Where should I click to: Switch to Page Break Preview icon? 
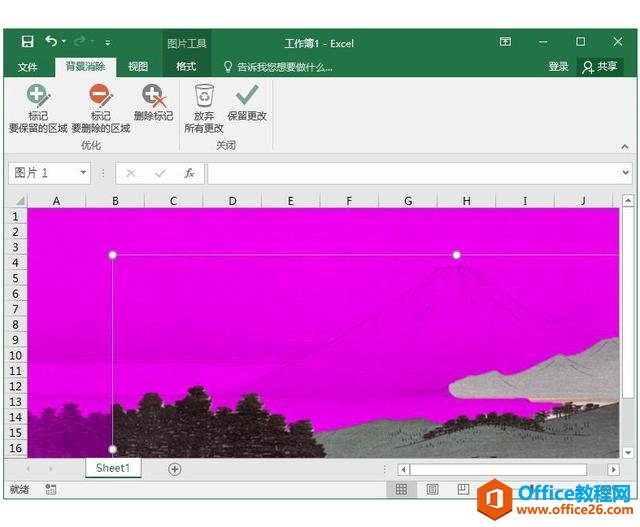[x=463, y=489]
